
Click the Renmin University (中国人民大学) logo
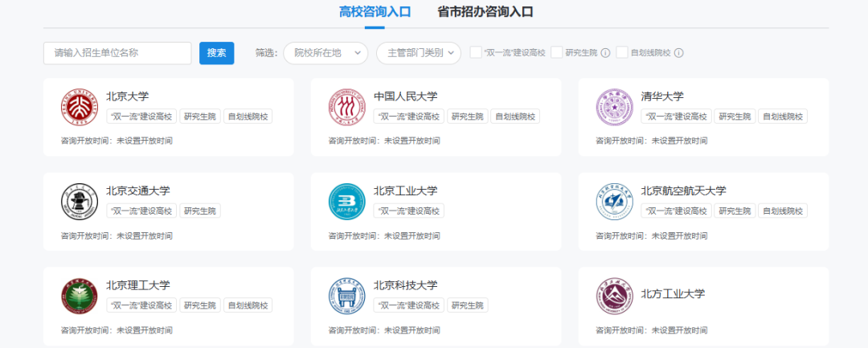[347, 107]
